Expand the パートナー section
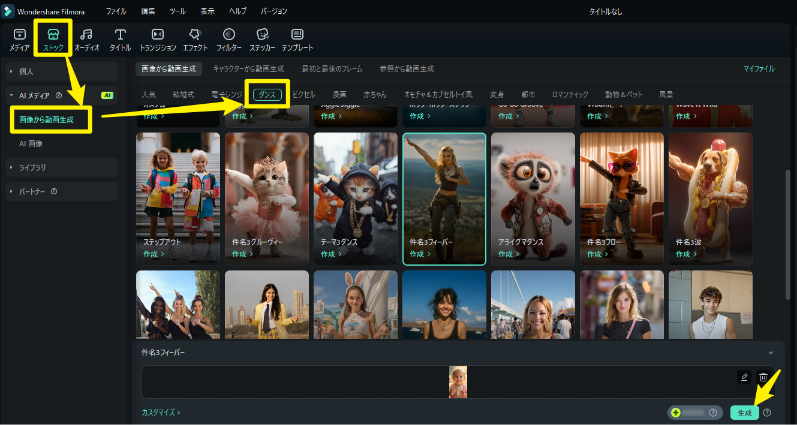This screenshot has width=797, height=425. coord(63,192)
